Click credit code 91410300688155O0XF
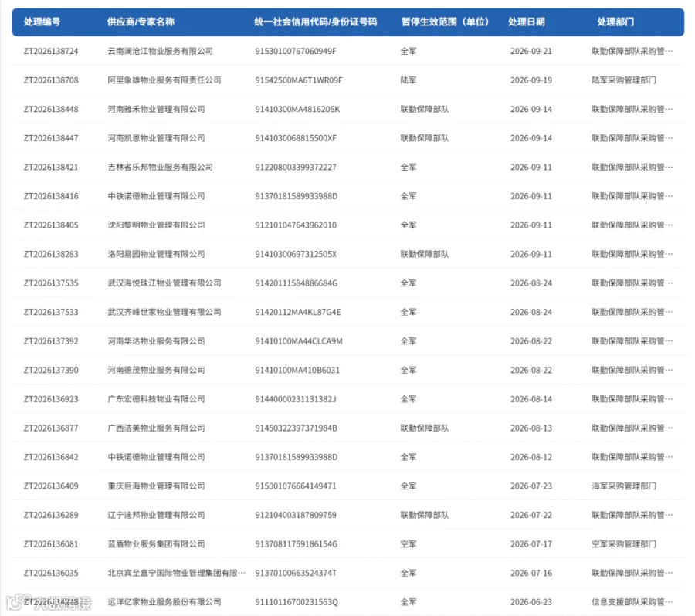The image size is (695, 616). coord(296,138)
